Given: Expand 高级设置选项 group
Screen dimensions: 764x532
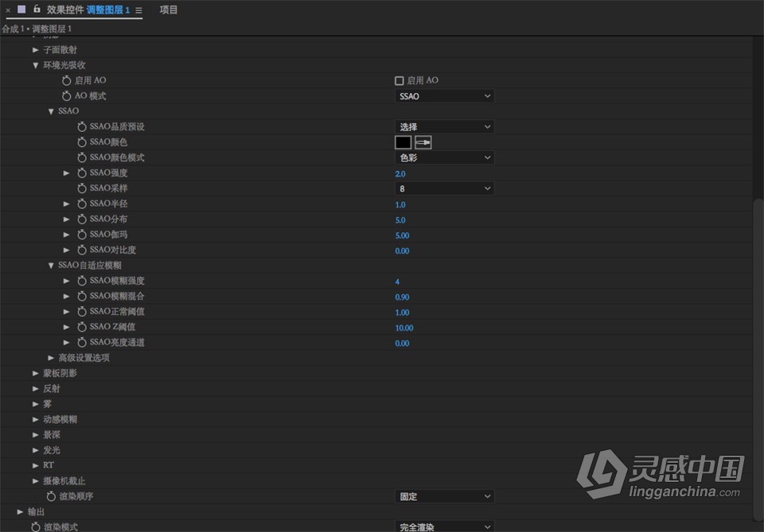Looking at the screenshot, I should [51, 358].
